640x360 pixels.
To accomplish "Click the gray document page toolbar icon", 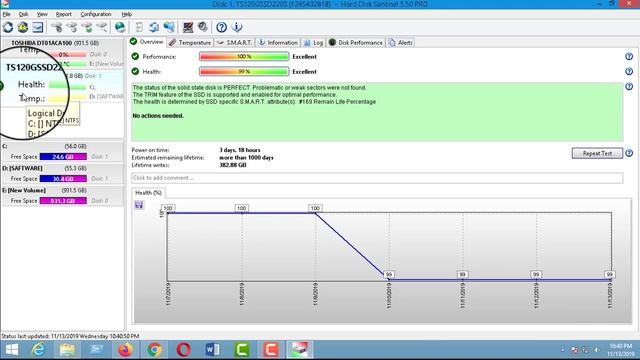I will click(139, 27).
